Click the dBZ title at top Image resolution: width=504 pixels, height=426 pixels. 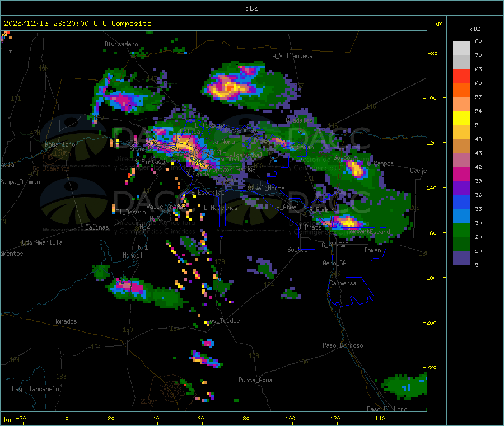pos(252,8)
